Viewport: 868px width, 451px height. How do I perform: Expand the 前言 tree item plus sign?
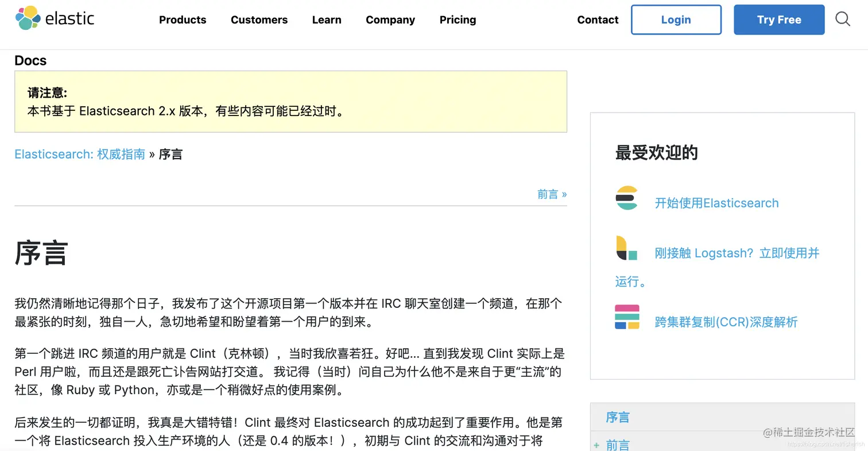click(596, 445)
